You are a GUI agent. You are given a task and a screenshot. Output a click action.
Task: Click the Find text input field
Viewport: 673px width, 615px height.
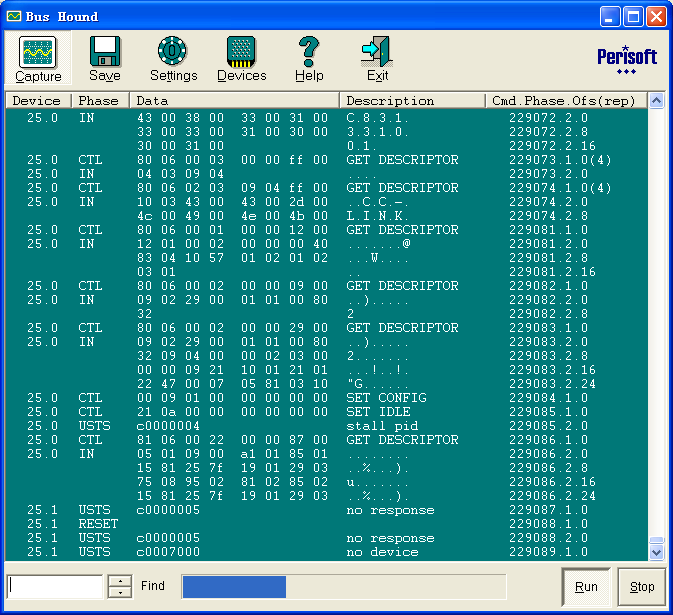(x=55, y=586)
